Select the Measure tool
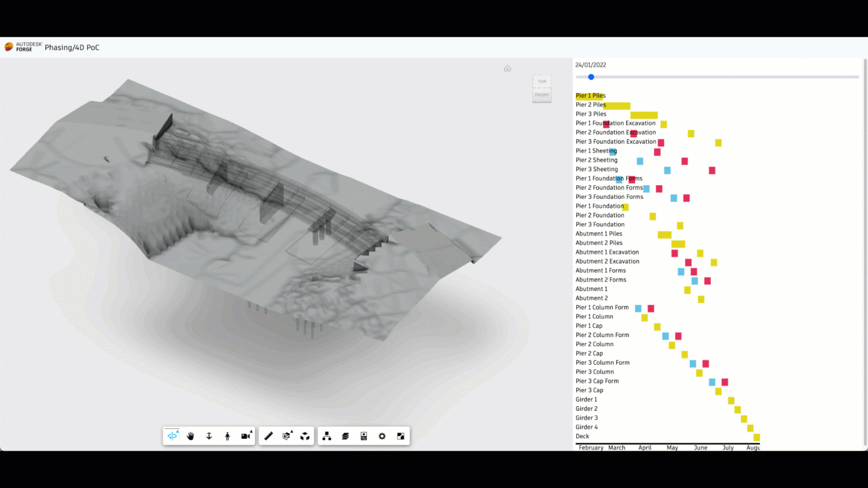868x488 pixels. [x=268, y=436]
